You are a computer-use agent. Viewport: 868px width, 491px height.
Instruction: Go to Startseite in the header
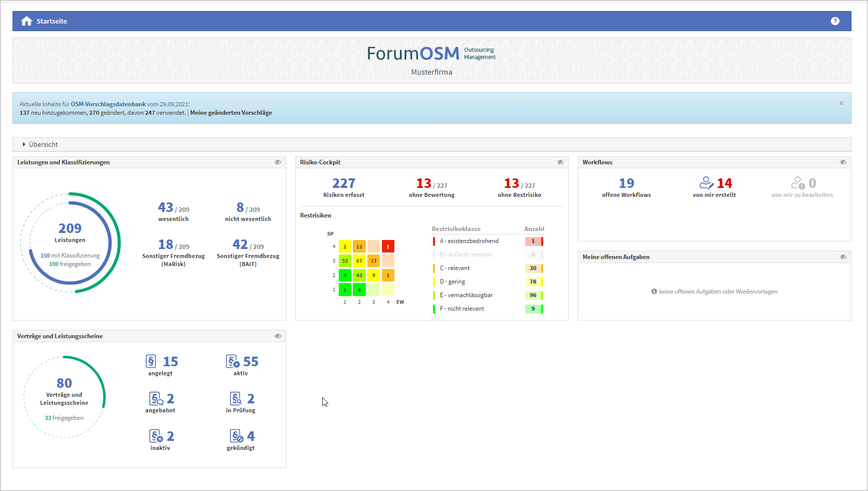pos(52,21)
